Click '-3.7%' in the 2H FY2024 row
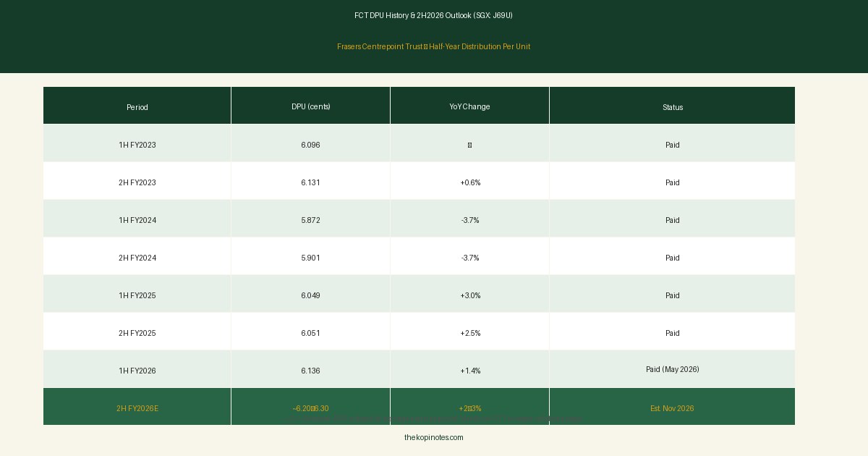The width and height of the screenshot is (868, 456). 470,258
